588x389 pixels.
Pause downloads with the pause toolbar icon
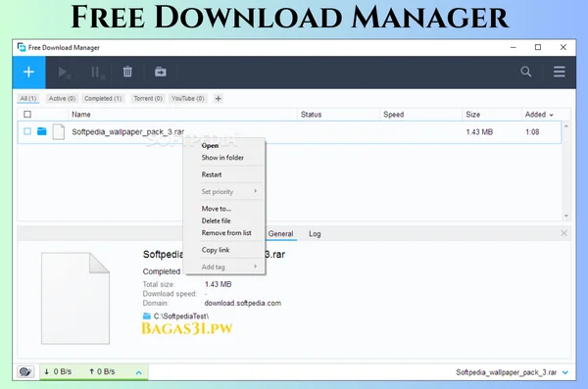(x=97, y=73)
